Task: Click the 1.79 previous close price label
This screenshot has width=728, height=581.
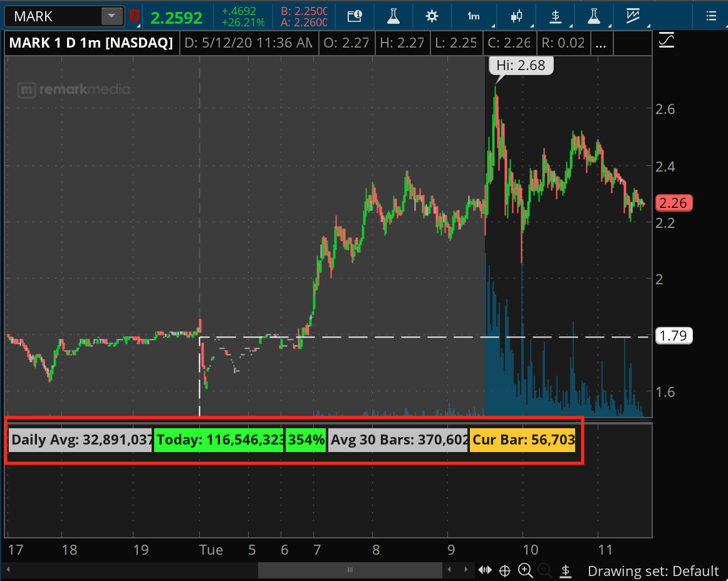Action: [673, 336]
